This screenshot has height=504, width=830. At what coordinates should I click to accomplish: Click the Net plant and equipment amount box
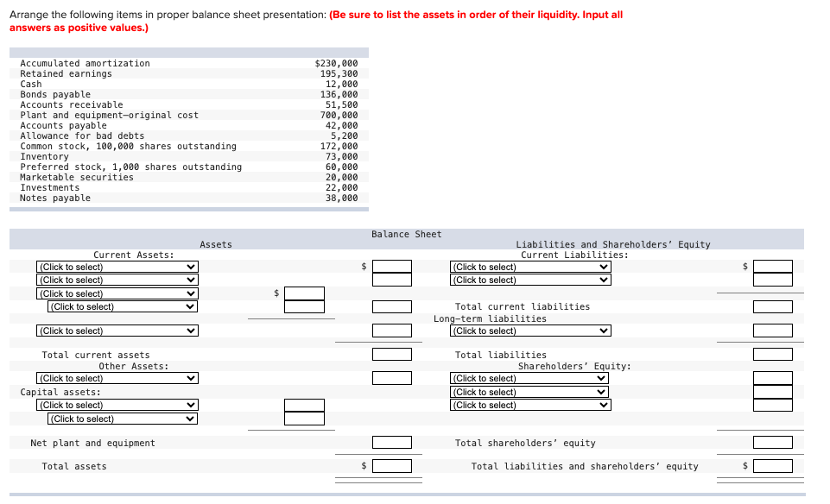coord(392,441)
